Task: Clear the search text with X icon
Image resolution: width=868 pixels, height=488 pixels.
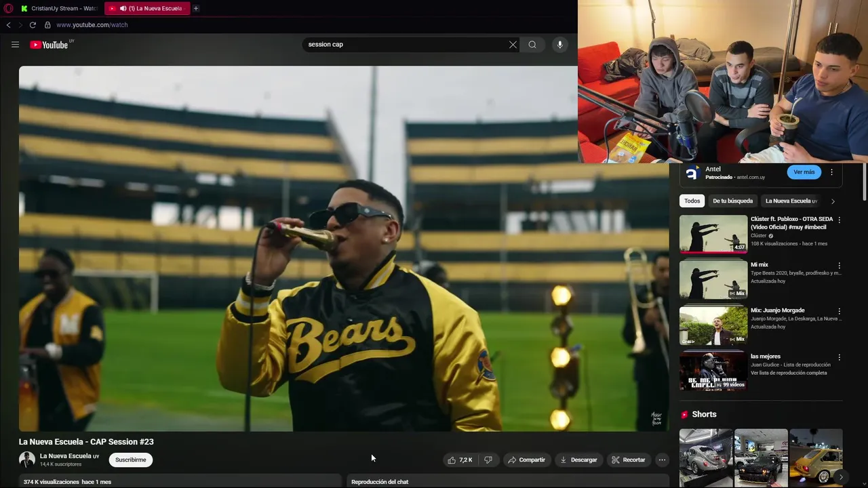Action: click(x=513, y=45)
